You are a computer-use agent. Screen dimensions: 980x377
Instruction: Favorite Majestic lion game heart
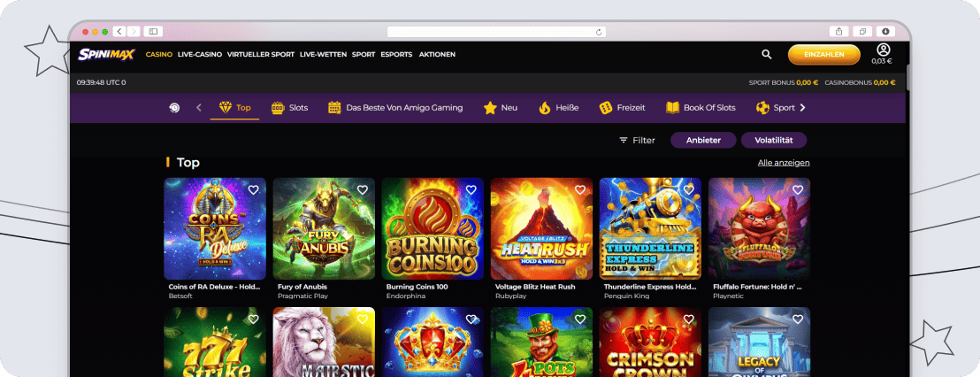[362, 319]
